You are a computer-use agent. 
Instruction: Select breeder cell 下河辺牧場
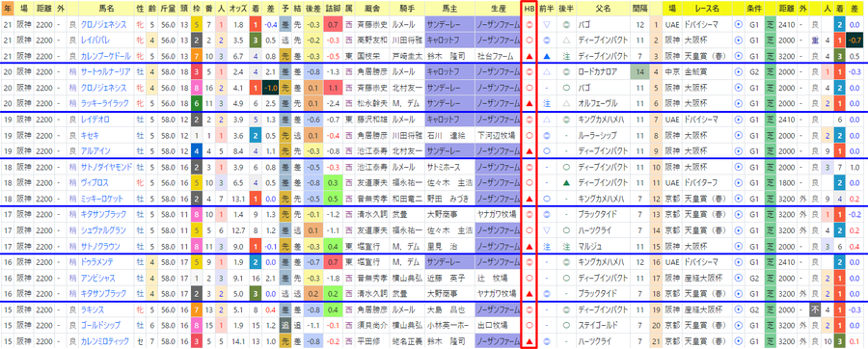[x=498, y=135]
